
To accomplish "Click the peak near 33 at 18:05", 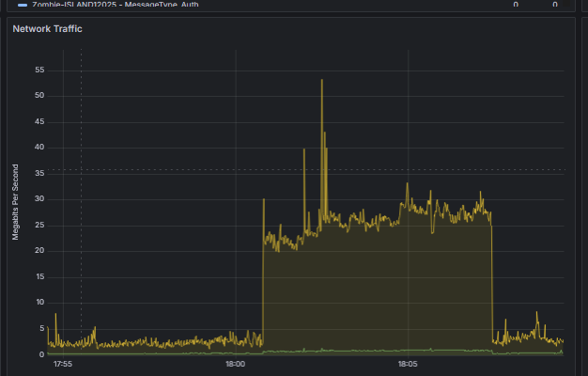I will click(x=408, y=184).
